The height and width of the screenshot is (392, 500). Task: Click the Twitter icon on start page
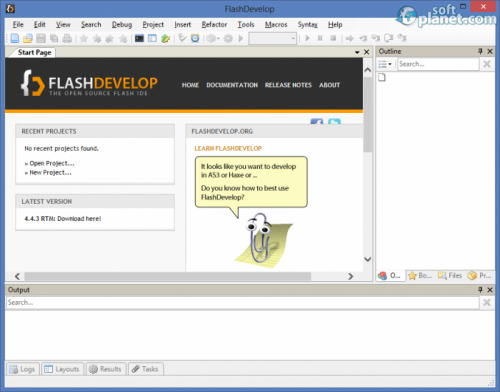pyautogui.click(x=334, y=121)
